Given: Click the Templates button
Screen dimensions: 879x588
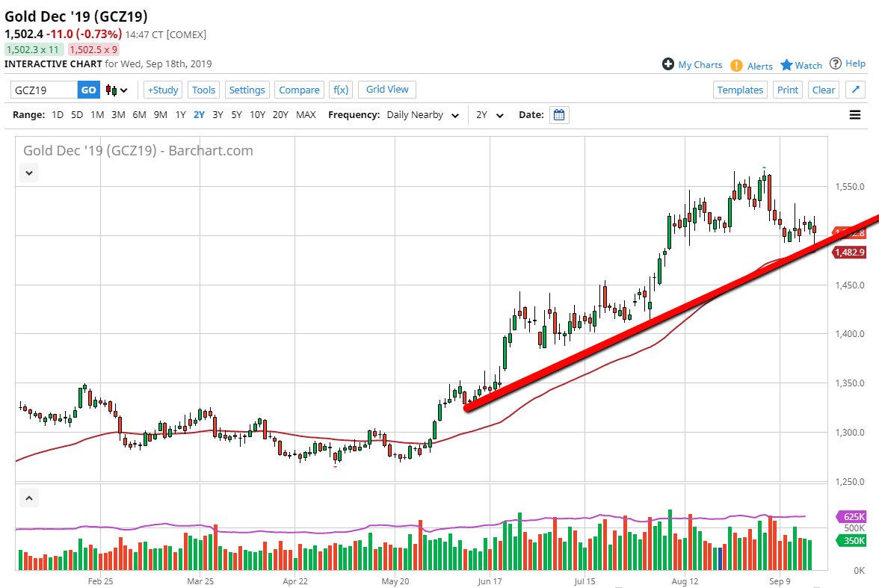Looking at the screenshot, I should tap(740, 90).
